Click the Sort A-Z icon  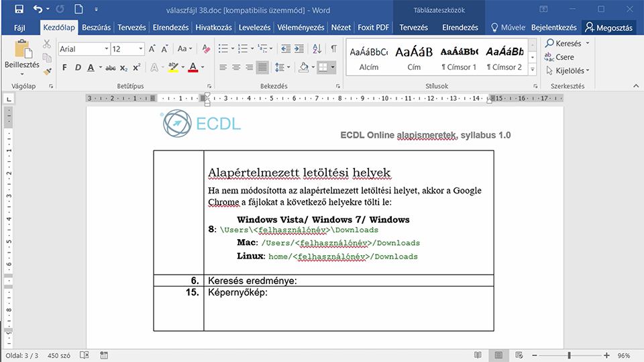tap(317, 49)
